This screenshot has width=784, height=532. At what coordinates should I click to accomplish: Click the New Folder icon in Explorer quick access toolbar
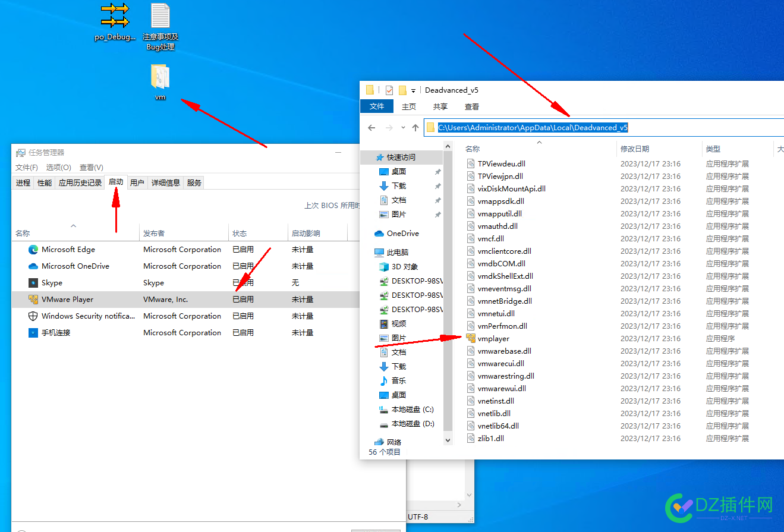402,90
